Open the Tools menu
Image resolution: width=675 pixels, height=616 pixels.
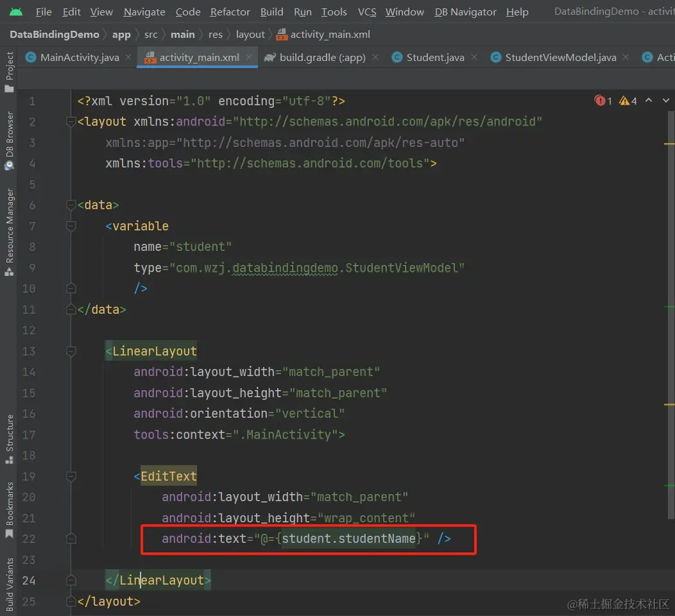click(x=334, y=12)
